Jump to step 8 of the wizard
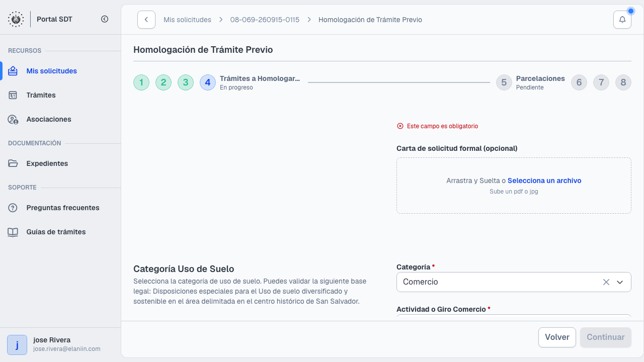 click(x=623, y=82)
